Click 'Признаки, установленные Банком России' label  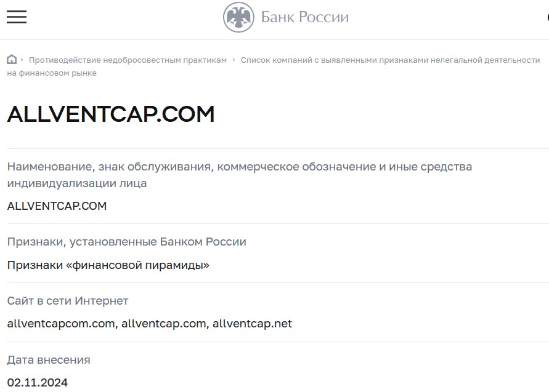pos(127,242)
